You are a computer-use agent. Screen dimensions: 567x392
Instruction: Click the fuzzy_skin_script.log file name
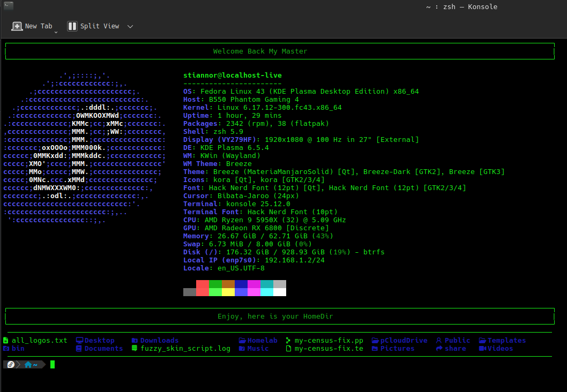tap(185, 349)
